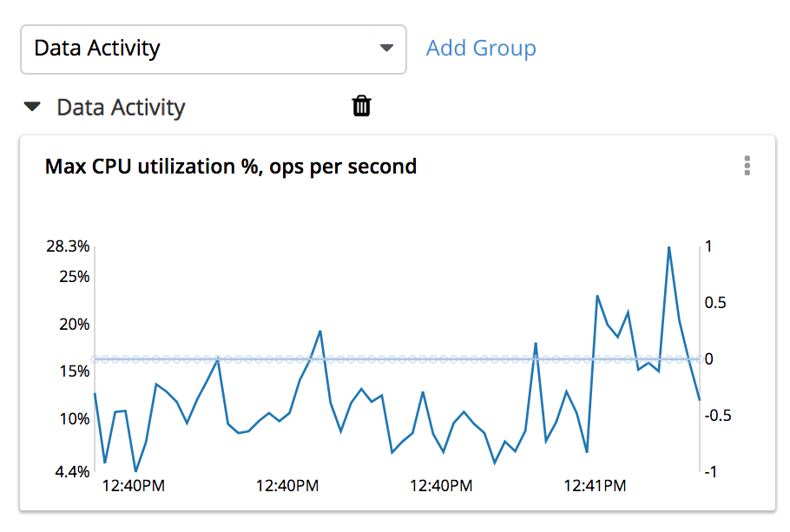The image size is (790, 532).
Task: Click the leftmost 12:40PM time axis label
Action: (134, 486)
